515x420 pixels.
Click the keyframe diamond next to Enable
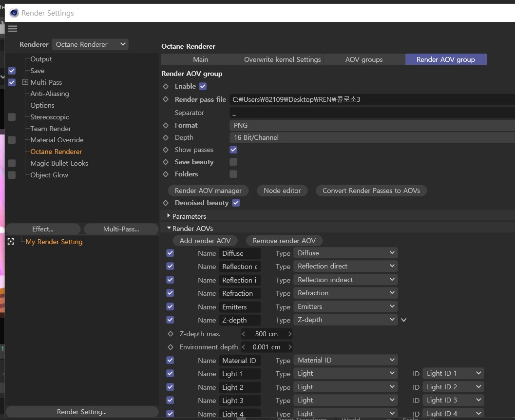pyautogui.click(x=166, y=86)
